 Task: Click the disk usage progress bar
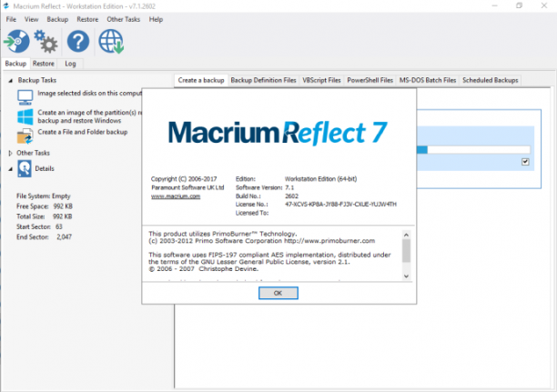pos(473,149)
